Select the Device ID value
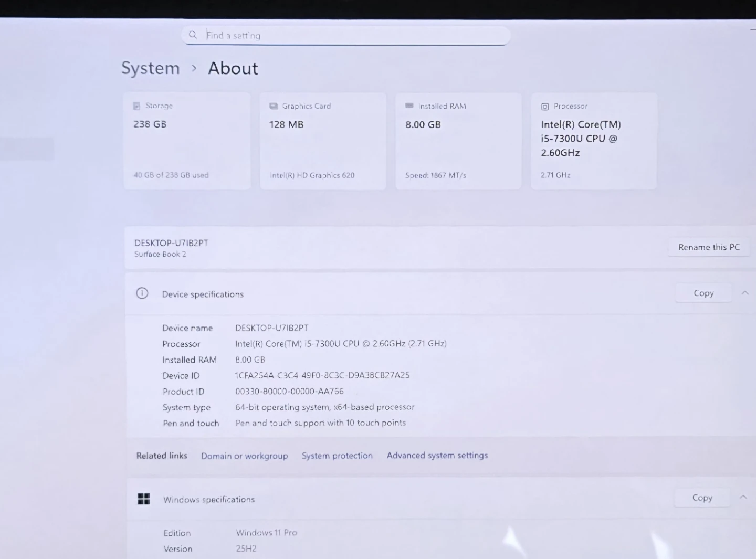756x559 pixels. tap(322, 375)
